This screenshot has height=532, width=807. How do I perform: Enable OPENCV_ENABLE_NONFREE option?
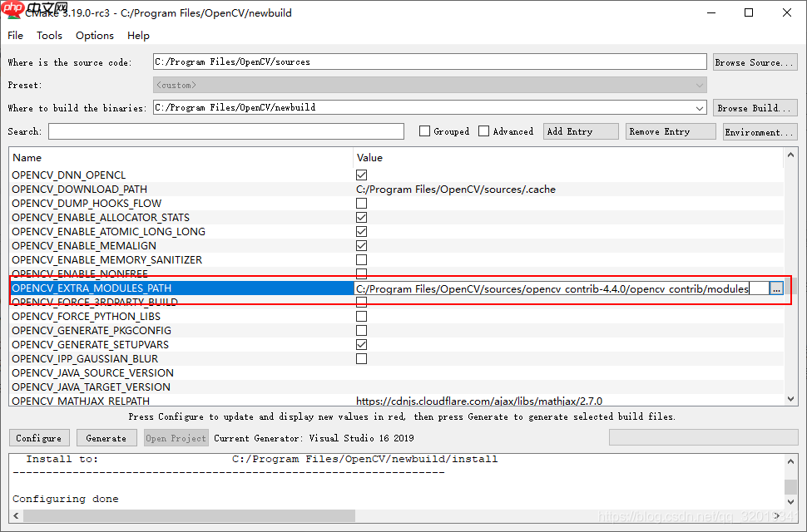click(361, 273)
